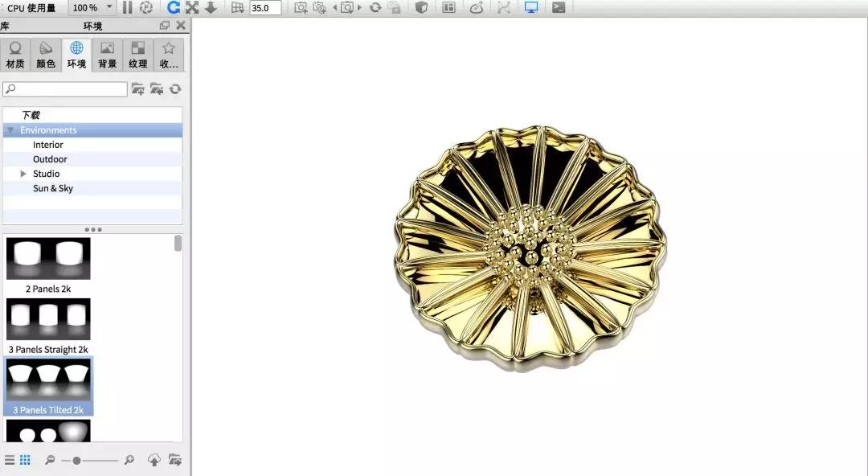Click the upload to cloud icon
868x476 pixels.
coord(154,460)
